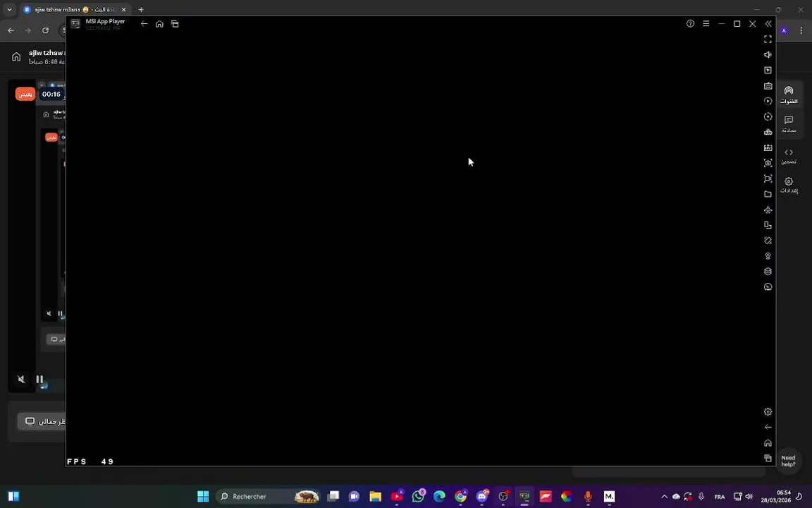
Task: Open volume control in MSI App Player sidebar
Action: coord(768,54)
